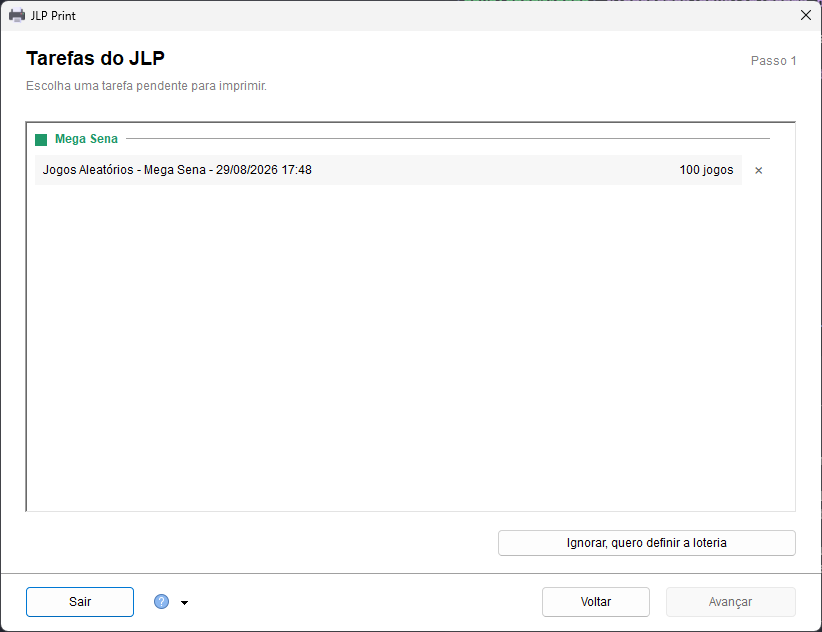822x632 pixels.
Task: Open the blue help question mark
Action: 161,602
